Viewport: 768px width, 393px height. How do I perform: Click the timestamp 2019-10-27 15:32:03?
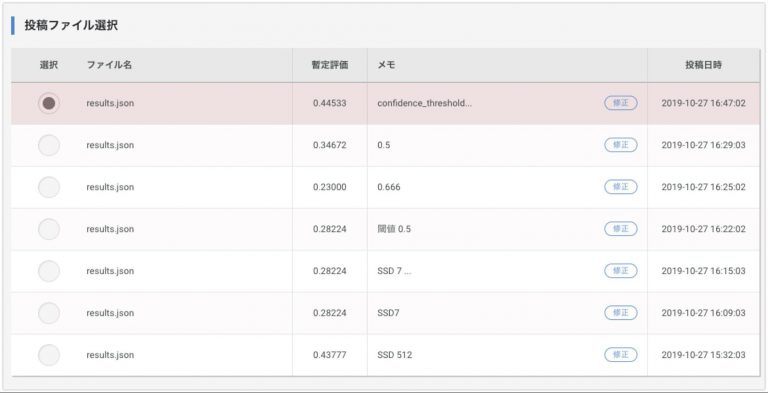(703, 355)
